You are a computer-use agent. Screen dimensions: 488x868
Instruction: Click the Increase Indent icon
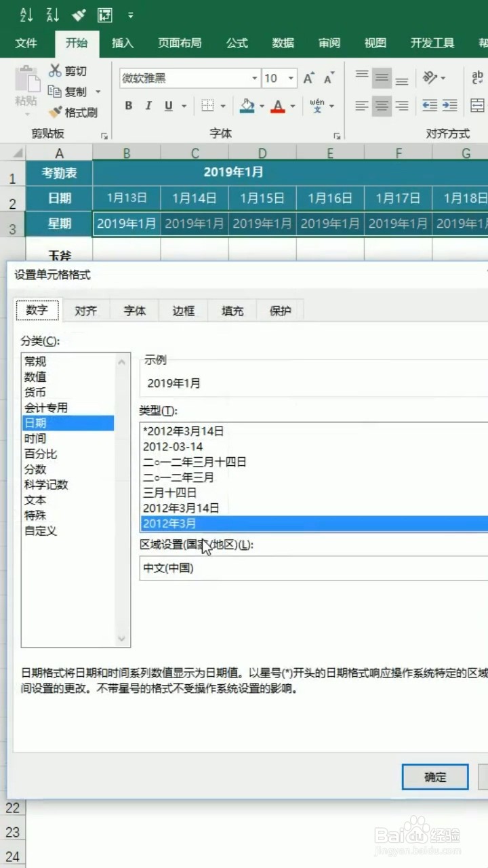tap(450, 106)
